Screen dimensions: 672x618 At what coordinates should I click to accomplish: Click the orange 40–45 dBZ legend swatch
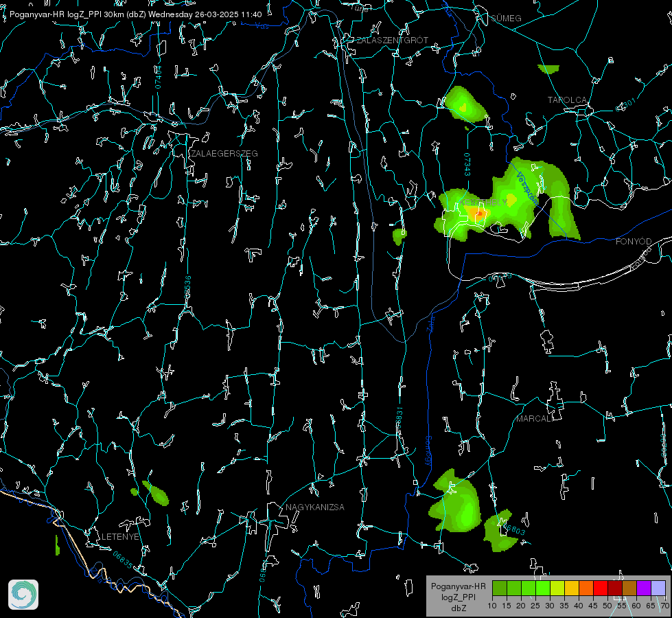pyautogui.click(x=586, y=588)
